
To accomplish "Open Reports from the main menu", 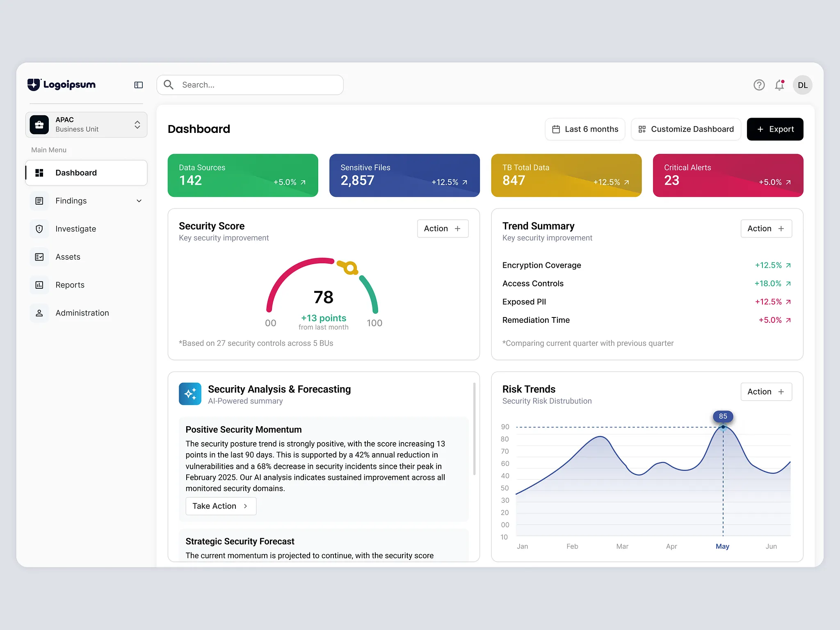I will [70, 285].
